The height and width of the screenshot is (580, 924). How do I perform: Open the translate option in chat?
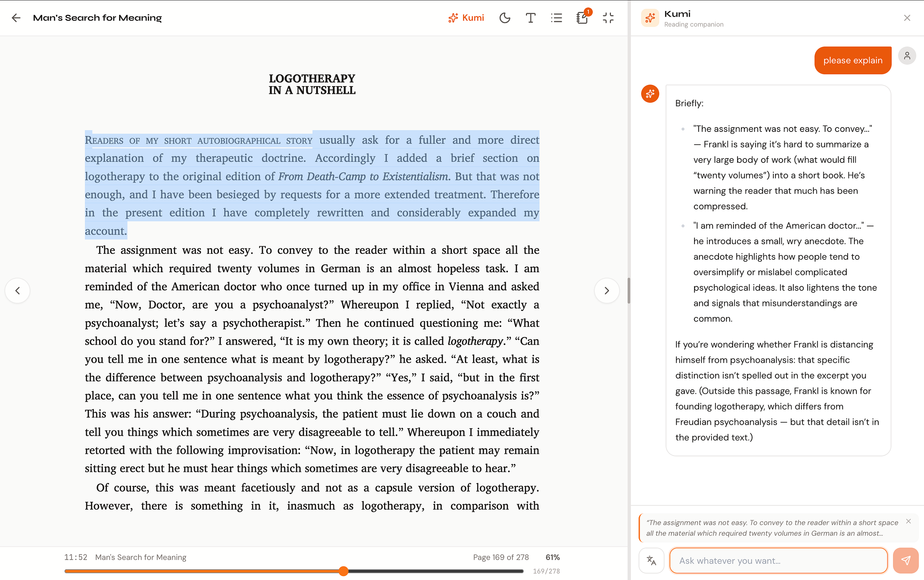coord(651,560)
